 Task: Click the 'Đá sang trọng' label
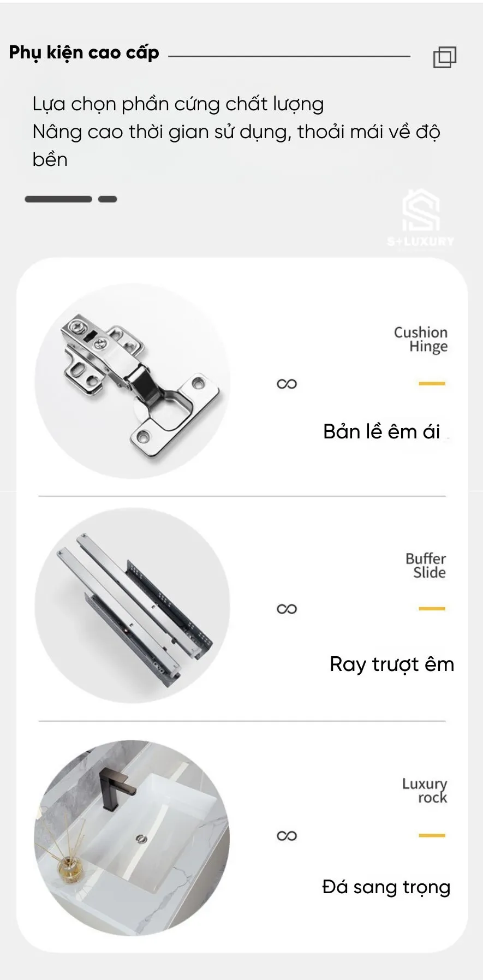(x=386, y=887)
